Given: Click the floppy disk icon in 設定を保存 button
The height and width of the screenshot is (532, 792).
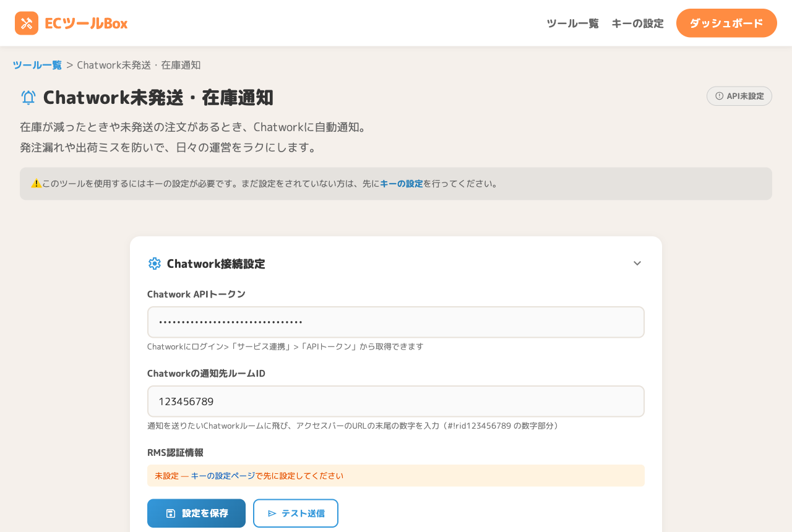Looking at the screenshot, I should coord(171,513).
